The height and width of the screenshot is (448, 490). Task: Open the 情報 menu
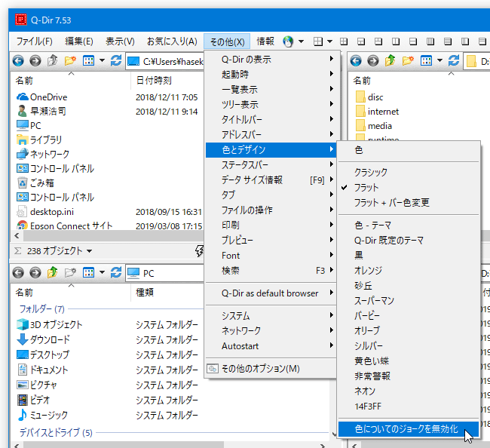265,41
